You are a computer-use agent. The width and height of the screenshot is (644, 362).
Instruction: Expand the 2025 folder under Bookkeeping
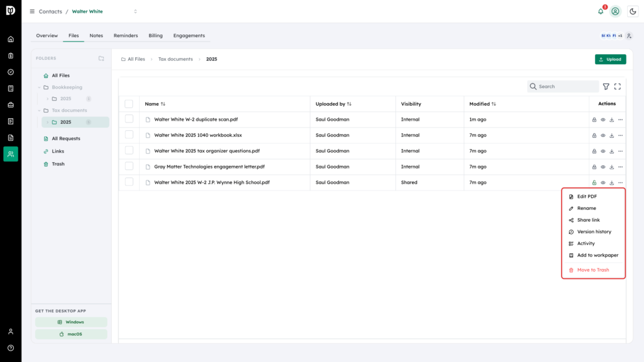click(48, 99)
